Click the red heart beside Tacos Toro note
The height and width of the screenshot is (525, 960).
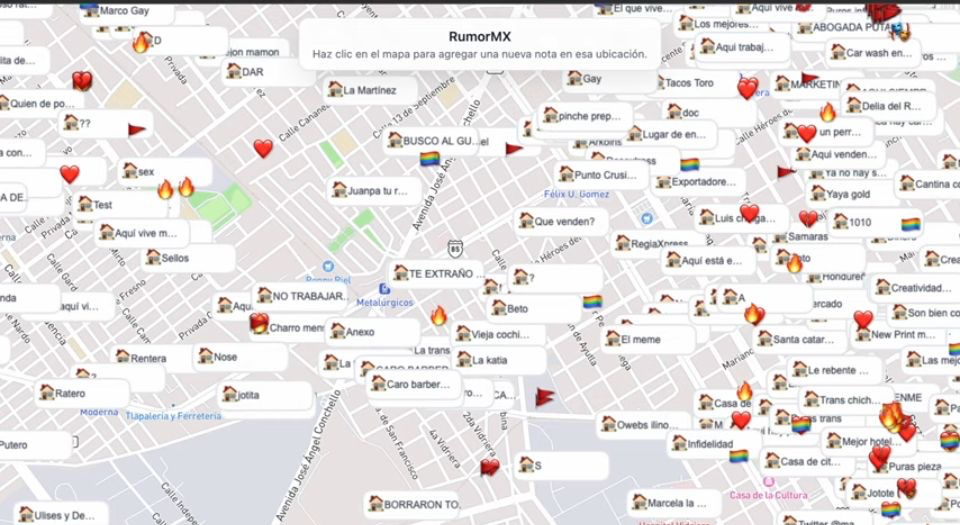click(x=748, y=89)
